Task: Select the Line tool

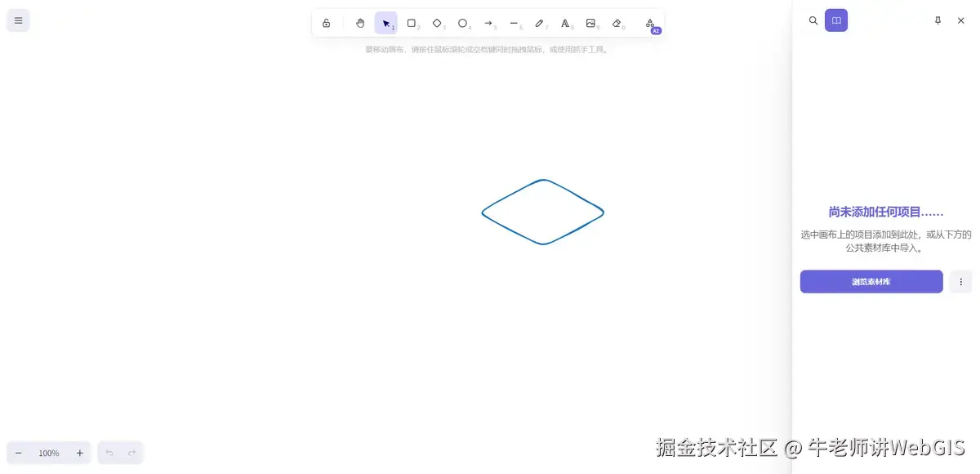Action: click(514, 23)
